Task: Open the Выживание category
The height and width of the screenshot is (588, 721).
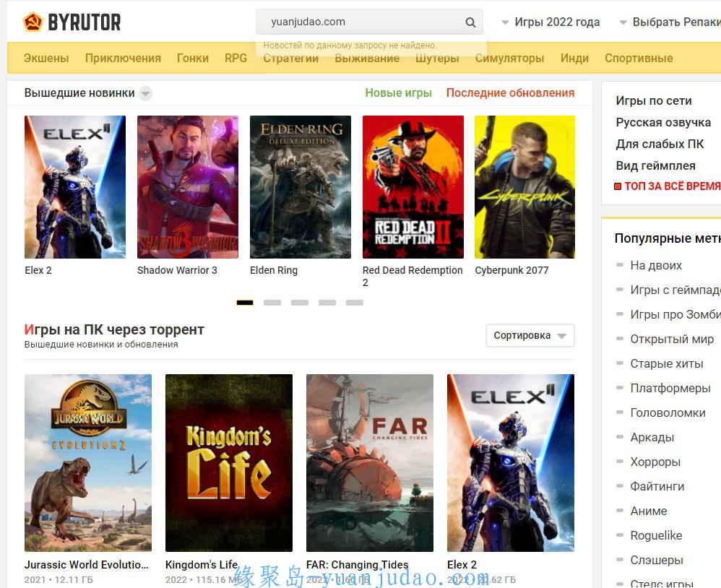Action: [367, 59]
